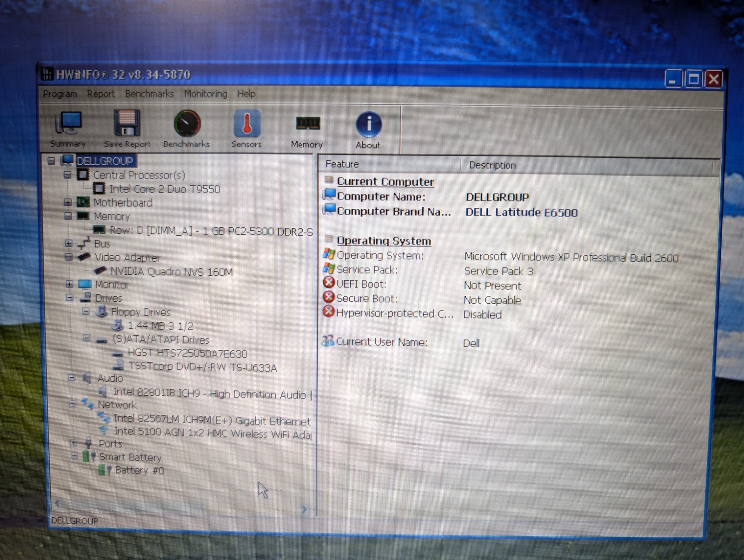Screen dimensions: 744x560
Task: Select NVIDIA Quadro NVS 160M
Action: coord(172,271)
